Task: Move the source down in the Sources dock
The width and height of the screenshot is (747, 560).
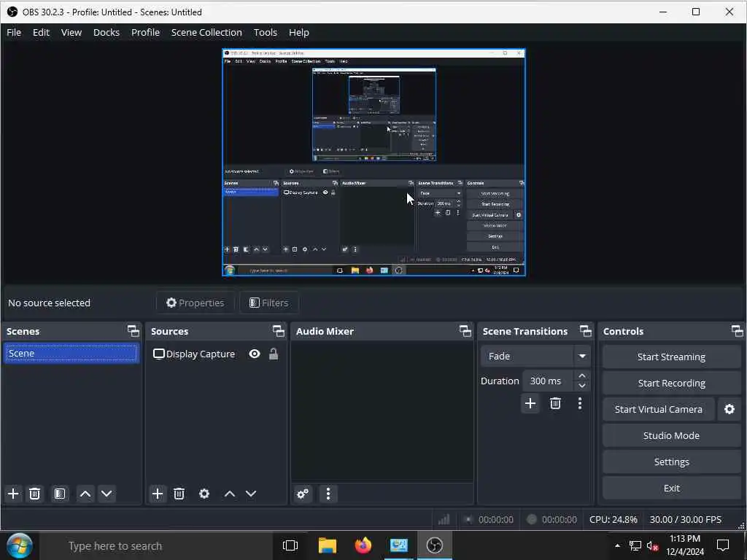Action: pyautogui.click(x=251, y=494)
